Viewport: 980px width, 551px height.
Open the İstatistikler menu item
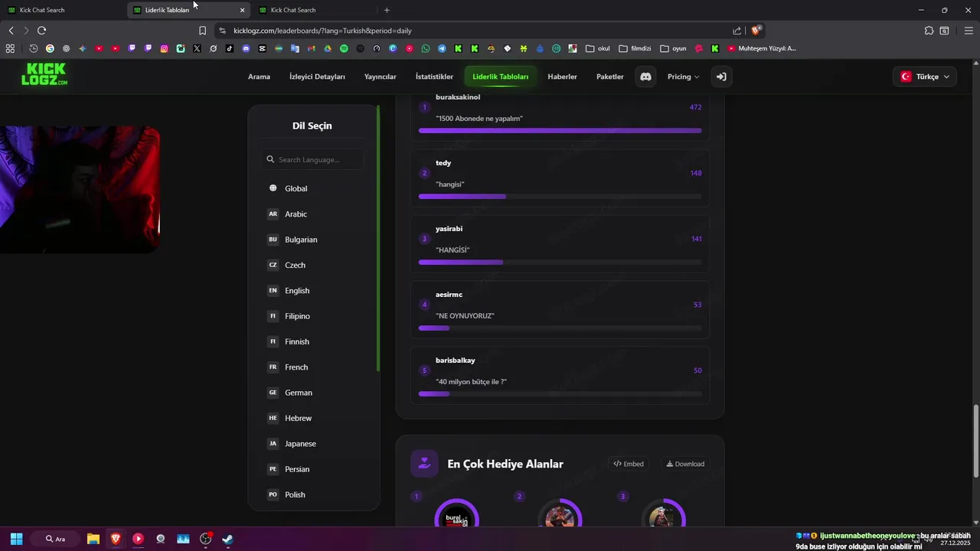tap(434, 77)
